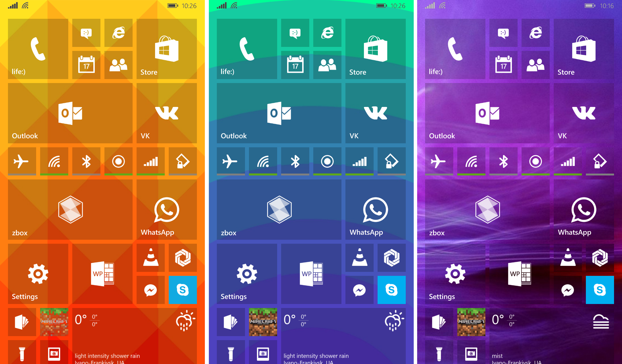Select orange theme color scheme
The width and height of the screenshot is (622, 364).
pyautogui.click(x=104, y=182)
